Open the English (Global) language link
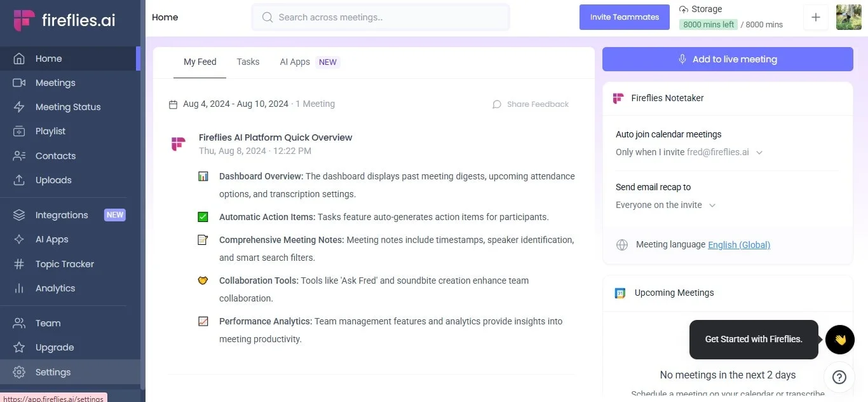The image size is (868, 402). 739,245
